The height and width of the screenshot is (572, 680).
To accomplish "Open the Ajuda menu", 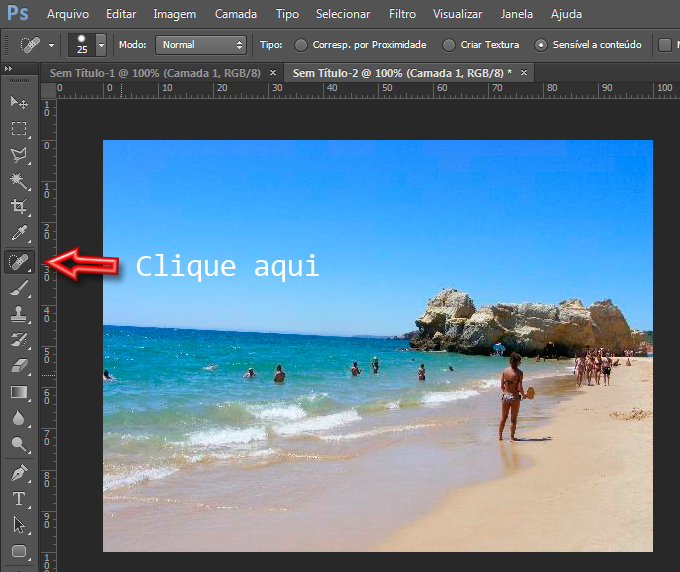I will (566, 14).
